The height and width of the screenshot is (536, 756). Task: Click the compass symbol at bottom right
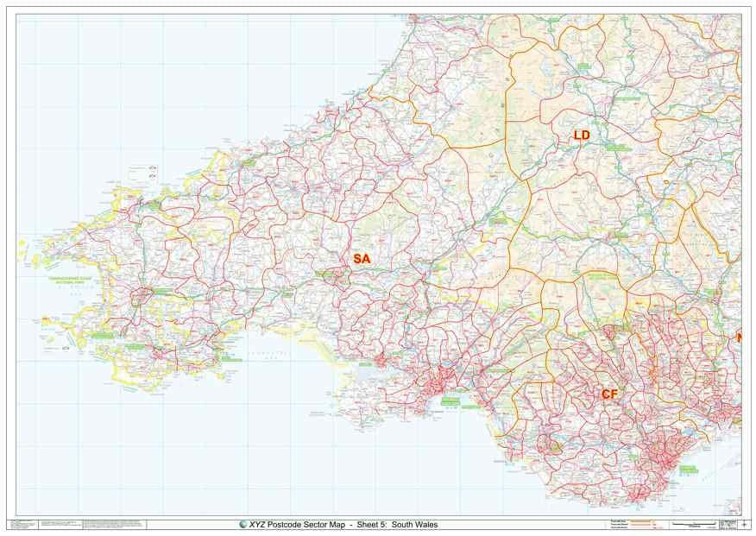[x=744, y=526]
